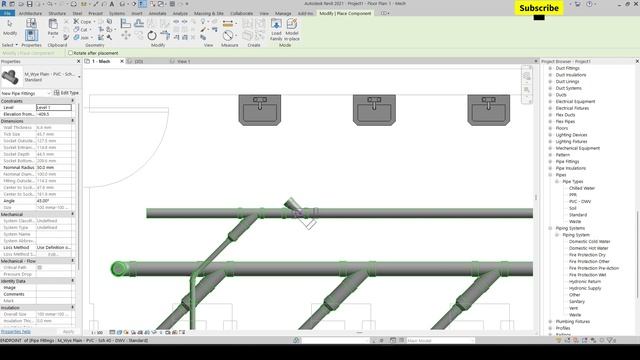640x360 pixels.
Task: Collapse the Pipes node in Project Browser
Action: click(550, 175)
